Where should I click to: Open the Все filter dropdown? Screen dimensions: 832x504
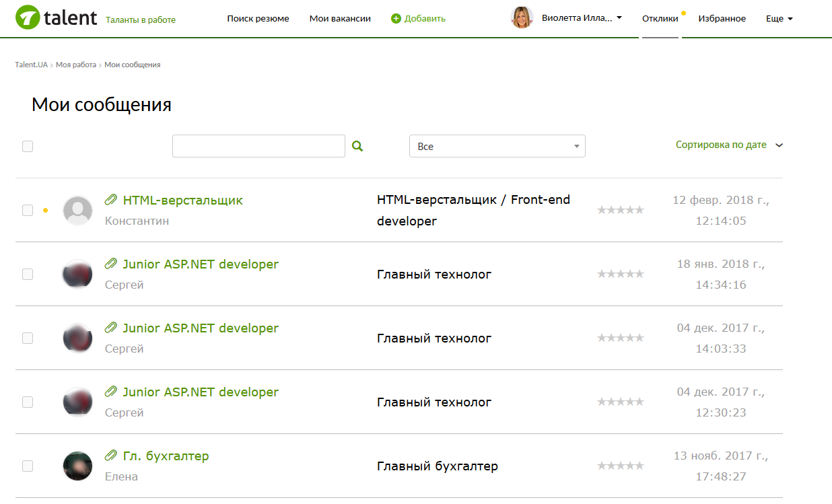(x=497, y=146)
